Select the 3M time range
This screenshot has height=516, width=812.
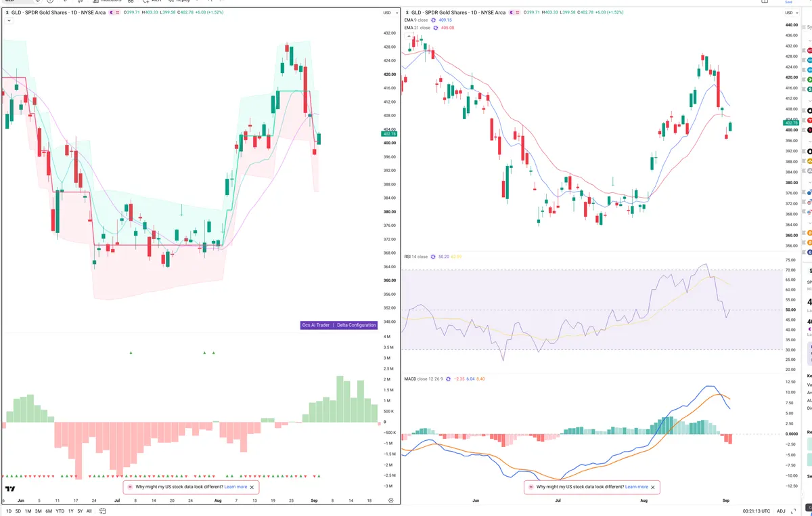point(39,511)
